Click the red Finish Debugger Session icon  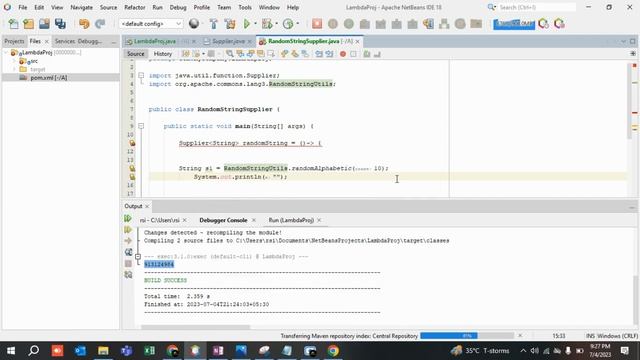(x=317, y=24)
